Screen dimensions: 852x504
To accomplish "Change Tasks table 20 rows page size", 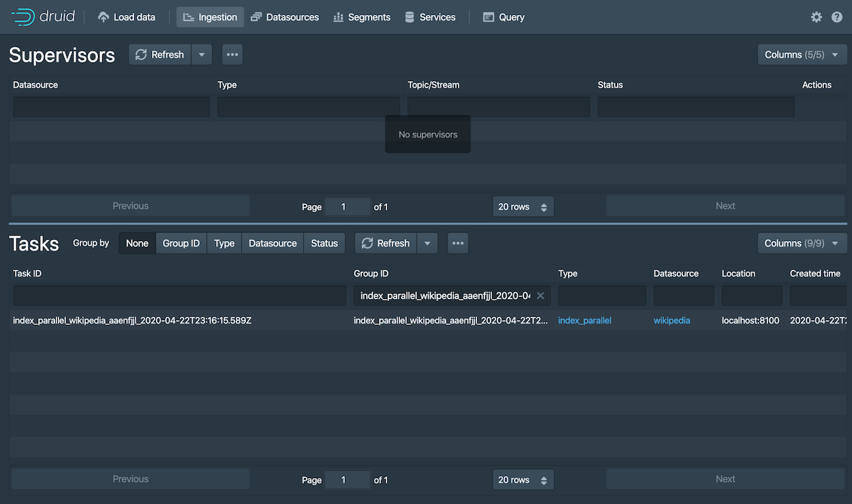I will (523, 479).
